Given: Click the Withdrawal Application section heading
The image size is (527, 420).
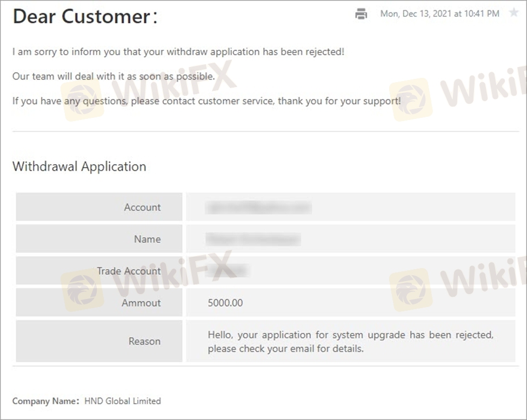Looking at the screenshot, I should pos(79,166).
